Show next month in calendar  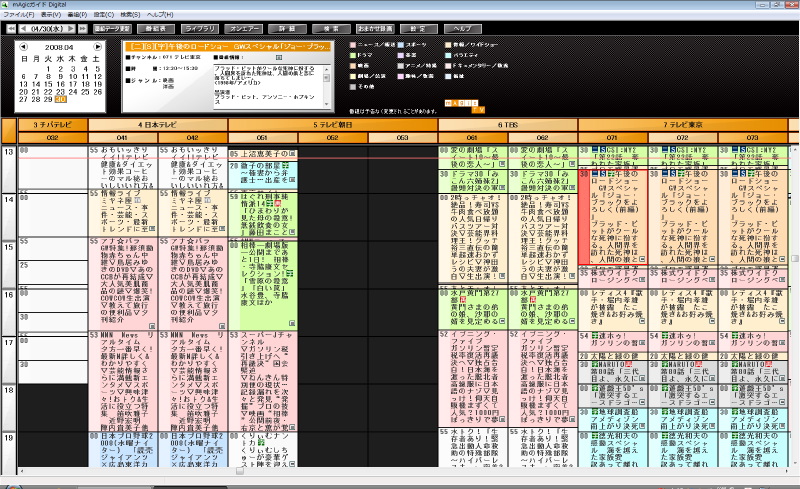coord(98,46)
